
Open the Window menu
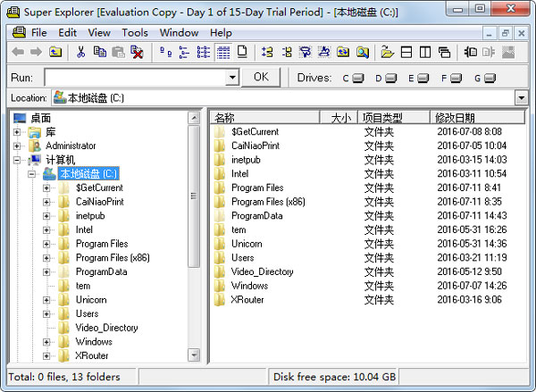pos(180,33)
